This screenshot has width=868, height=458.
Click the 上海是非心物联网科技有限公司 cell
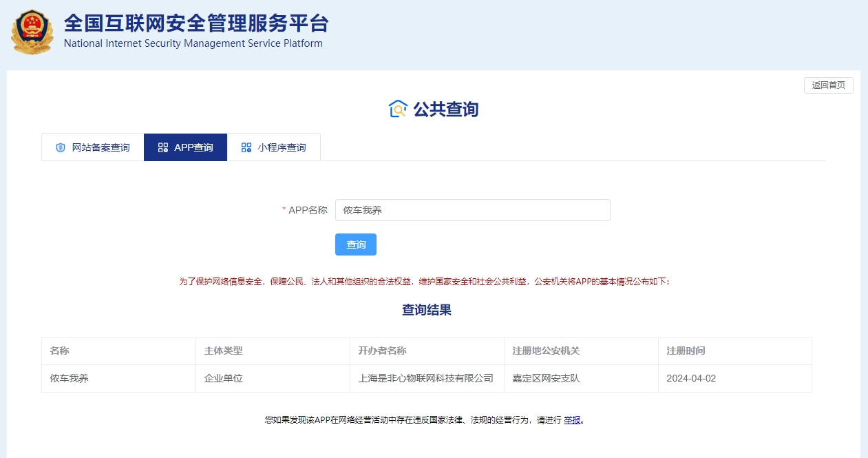426,378
